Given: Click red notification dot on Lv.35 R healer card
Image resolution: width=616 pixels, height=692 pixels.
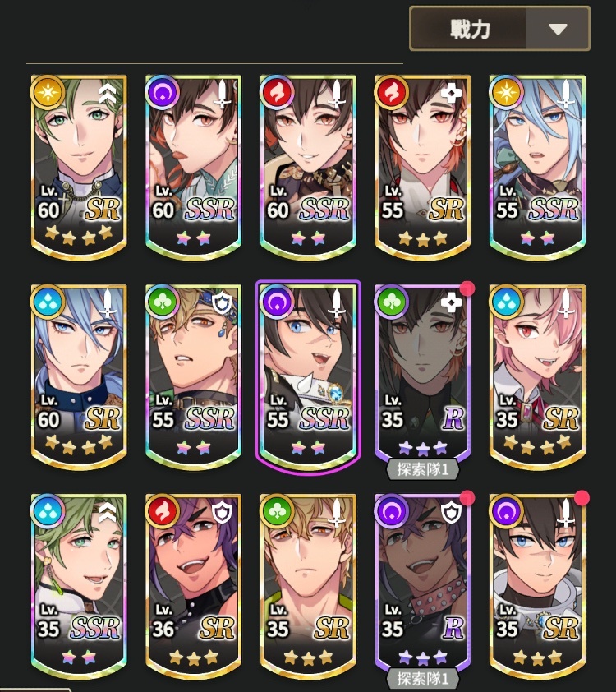Looking at the screenshot, I should click(x=467, y=288).
